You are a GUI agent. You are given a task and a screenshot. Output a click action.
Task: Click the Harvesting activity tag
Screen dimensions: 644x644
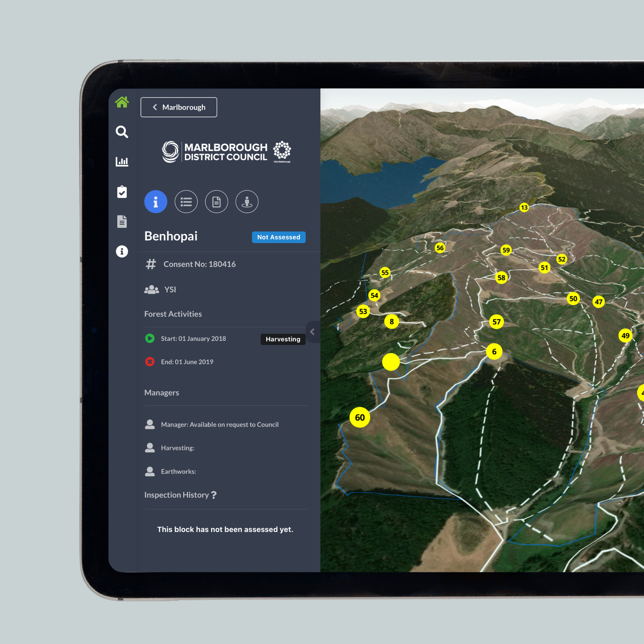(283, 339)
